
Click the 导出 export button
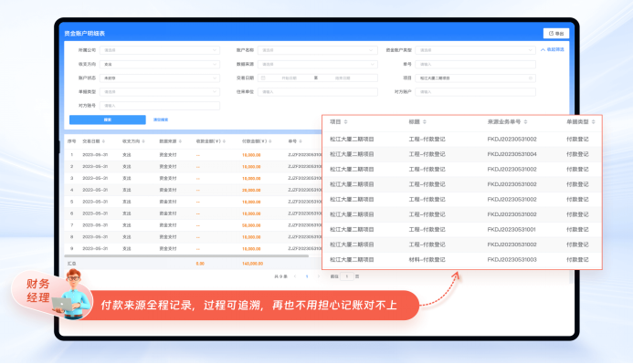point(556,34)
